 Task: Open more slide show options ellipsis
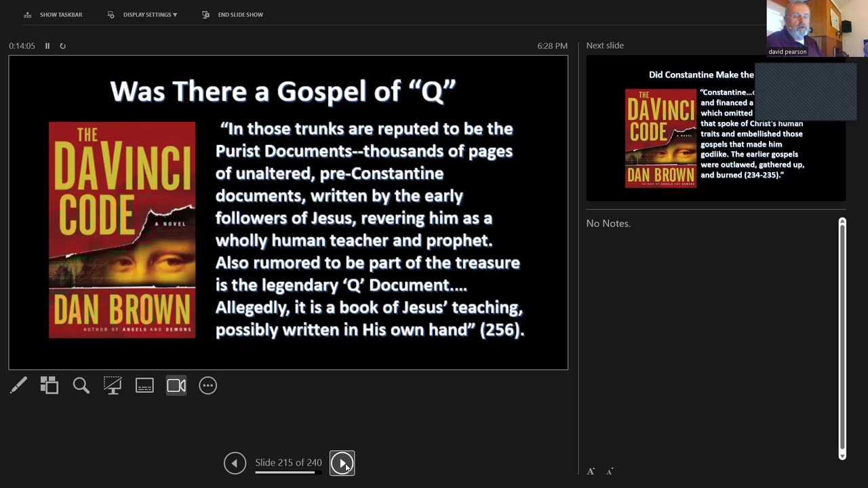pos(208,386)
